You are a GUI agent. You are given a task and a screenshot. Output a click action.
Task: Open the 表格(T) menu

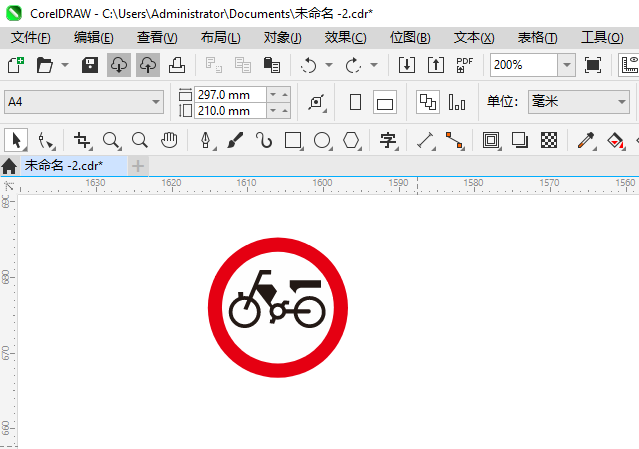(538, 38)
